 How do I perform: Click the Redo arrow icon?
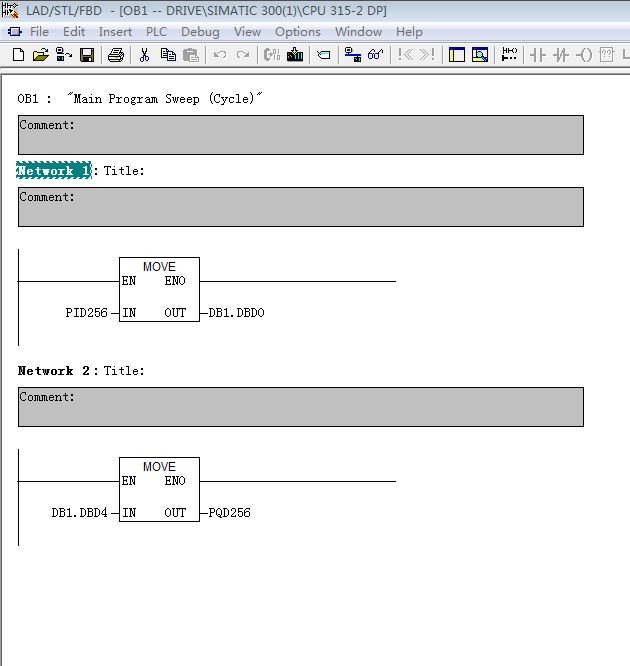[x=243, y=55]
